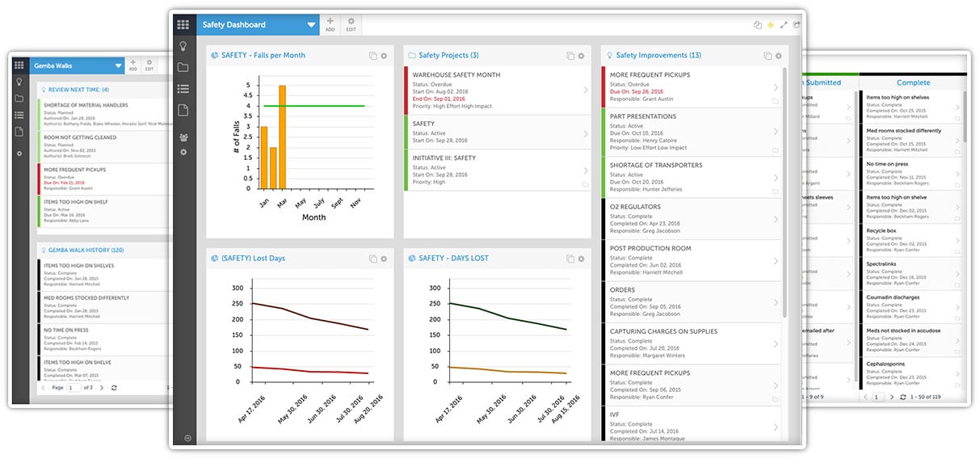This screenshot has width=980, height=459.
Task: Select Coumadin discharges in Complete column
Action: [x=911, y=307]
